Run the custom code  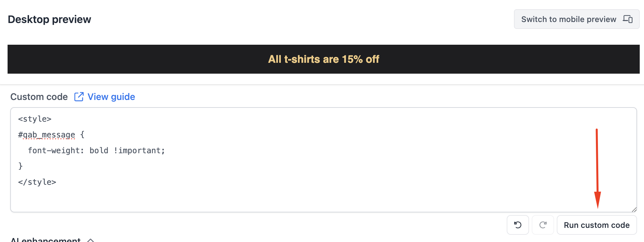tap(597, 225)
